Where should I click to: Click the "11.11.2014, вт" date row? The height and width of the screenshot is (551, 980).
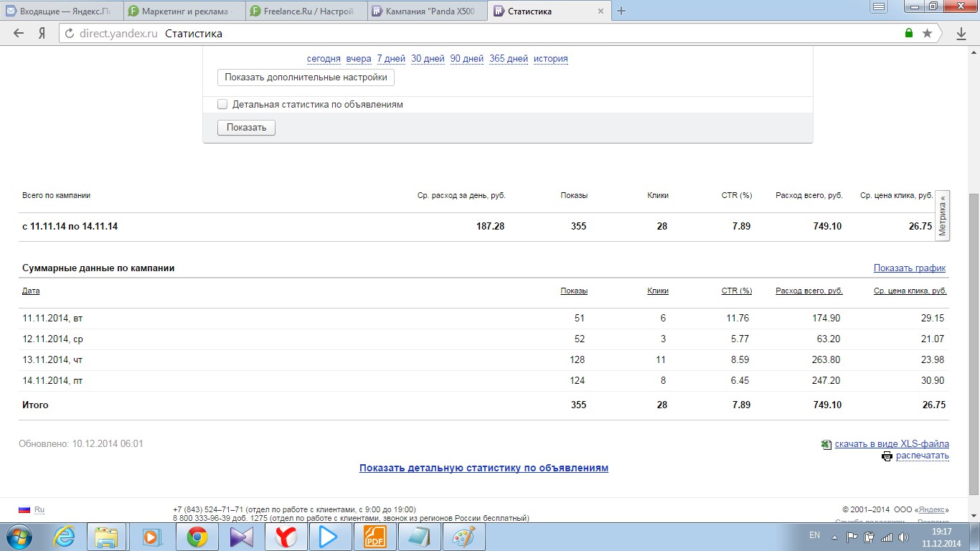(x=484, y=318)
